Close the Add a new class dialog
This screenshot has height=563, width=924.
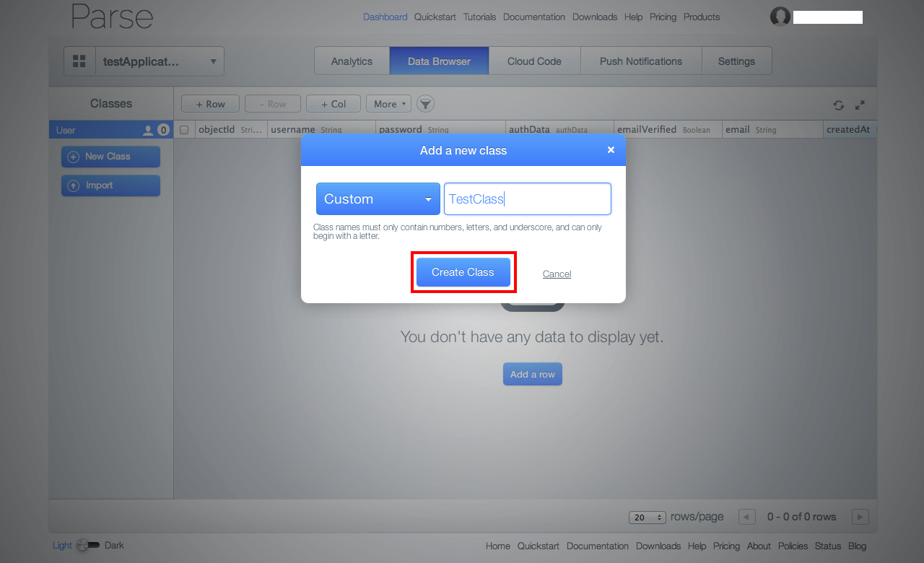coord(611,149)
